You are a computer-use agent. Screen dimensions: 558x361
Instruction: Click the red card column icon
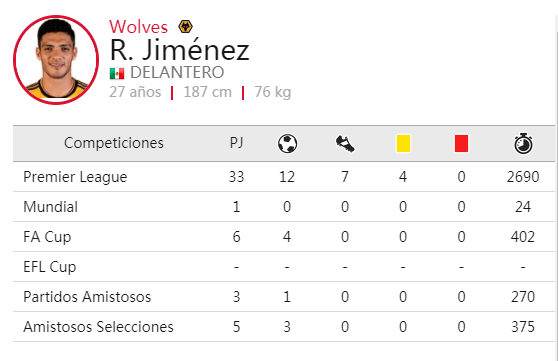point(461,143)
